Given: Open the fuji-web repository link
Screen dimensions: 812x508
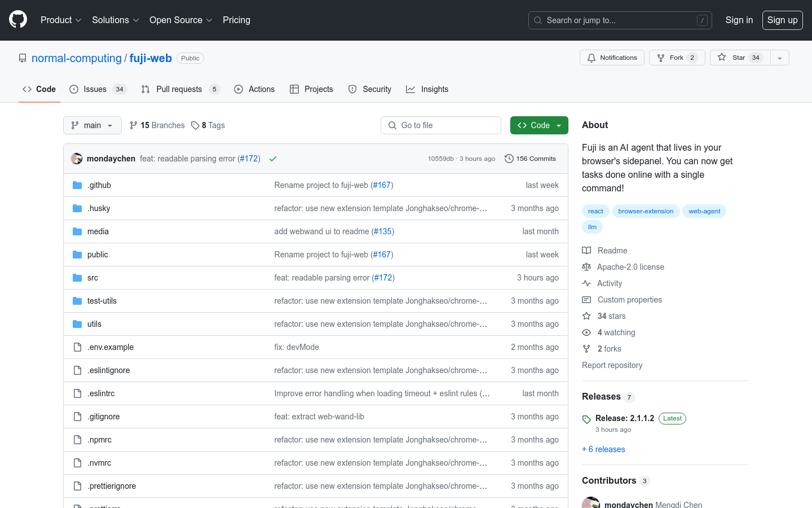Looking at the screenshot, I should 151,58.
